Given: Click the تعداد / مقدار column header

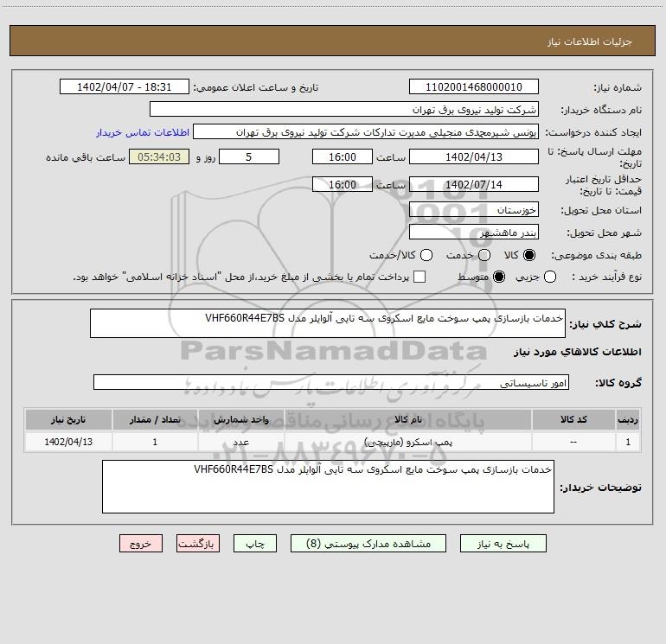Looking at the screenshot, I should [155, 419].
